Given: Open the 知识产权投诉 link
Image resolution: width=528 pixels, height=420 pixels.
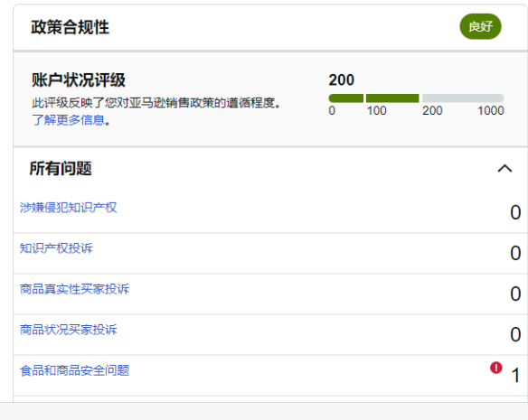Looking at the screenshot, I should pos(56,248).
